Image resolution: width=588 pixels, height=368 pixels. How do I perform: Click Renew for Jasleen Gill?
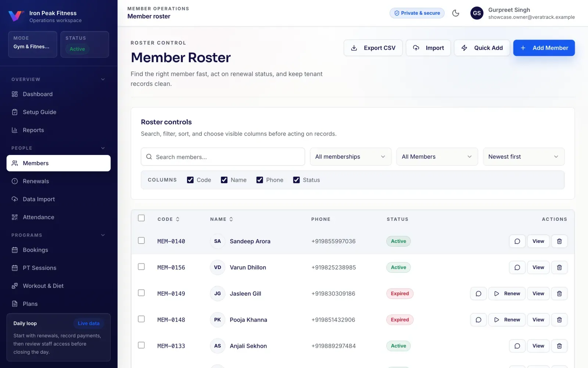click(507, 294)
